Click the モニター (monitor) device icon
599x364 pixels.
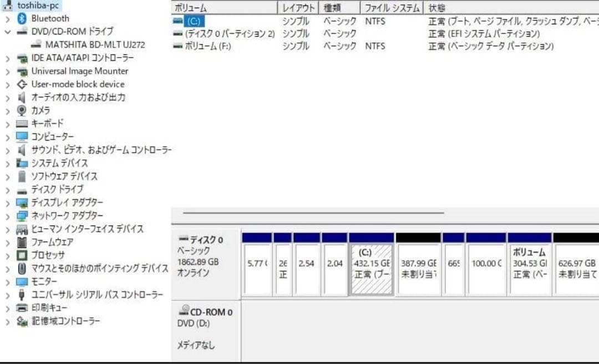click(x=21, y=282)
